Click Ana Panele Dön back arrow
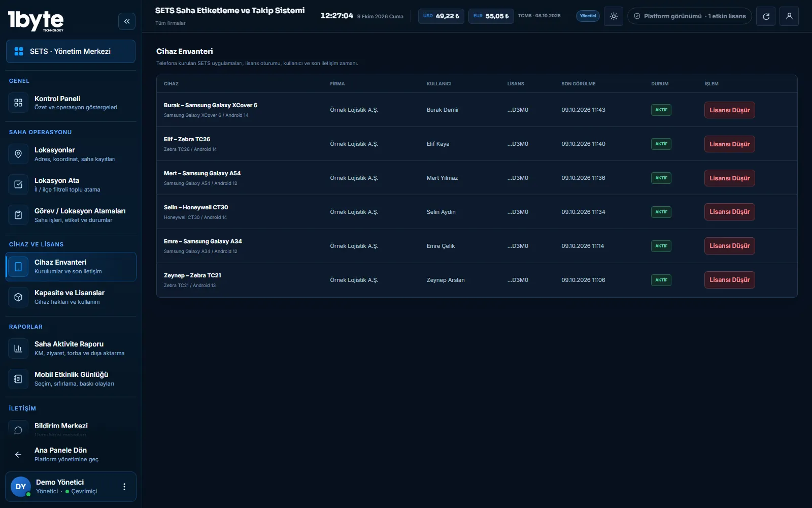The image size is (812, 508). 18,455
